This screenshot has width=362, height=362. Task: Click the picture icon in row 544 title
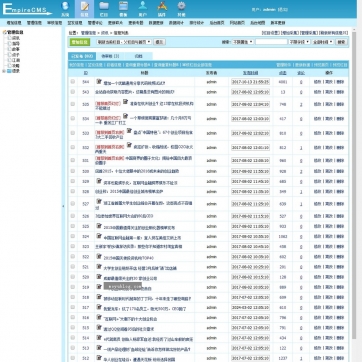pos(99,81)
